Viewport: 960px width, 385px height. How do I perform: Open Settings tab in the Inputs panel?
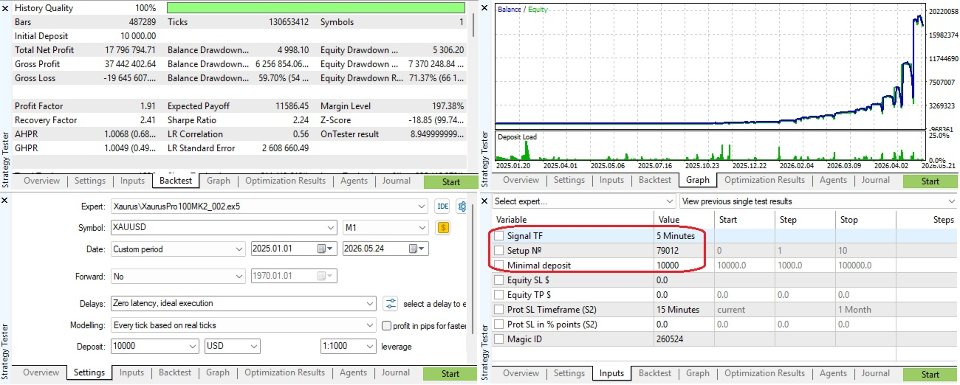(569, 373)
